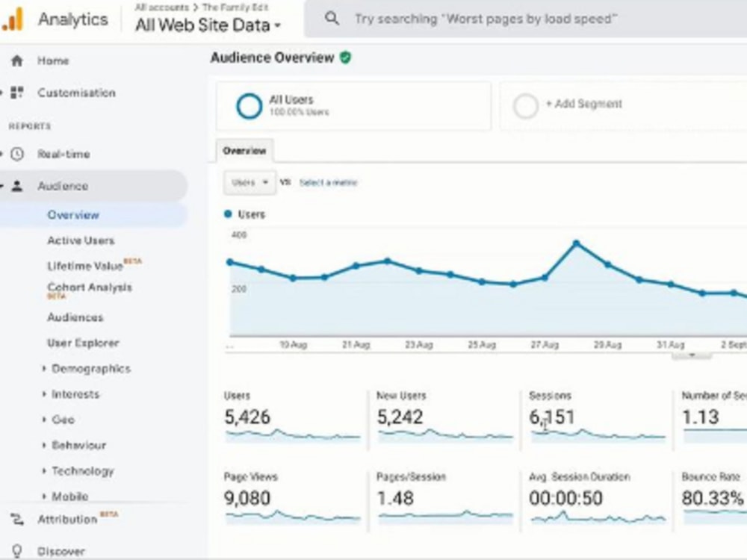
Task: Click the All Users segment circle
Action: pos(249,106)
